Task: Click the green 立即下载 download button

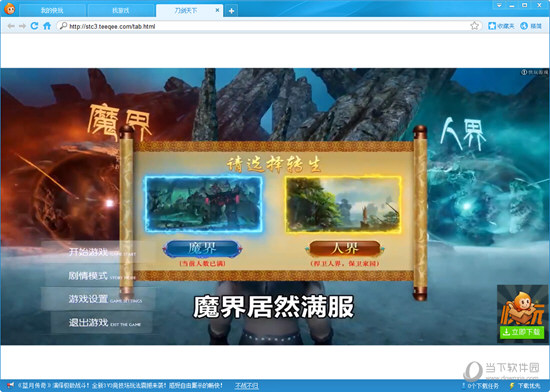Action: pyautogui.click(x=522, y=332)
